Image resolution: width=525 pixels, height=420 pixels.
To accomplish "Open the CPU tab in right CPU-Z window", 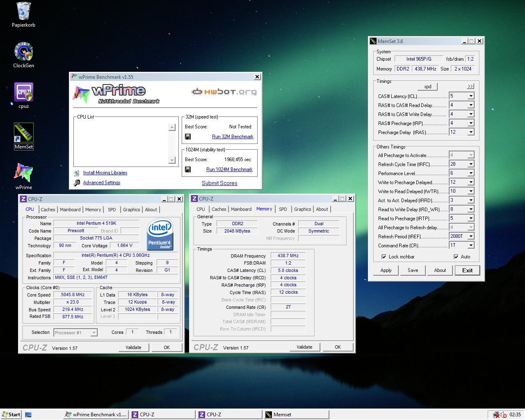I will 201,209.
